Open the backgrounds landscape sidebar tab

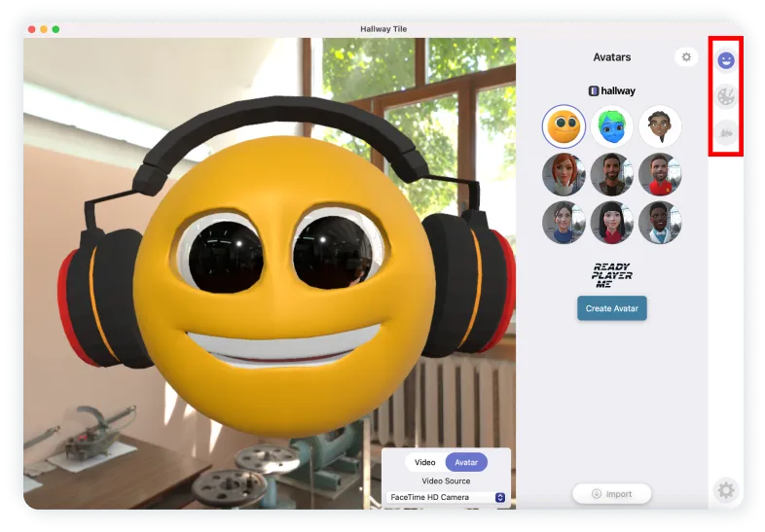725,131
